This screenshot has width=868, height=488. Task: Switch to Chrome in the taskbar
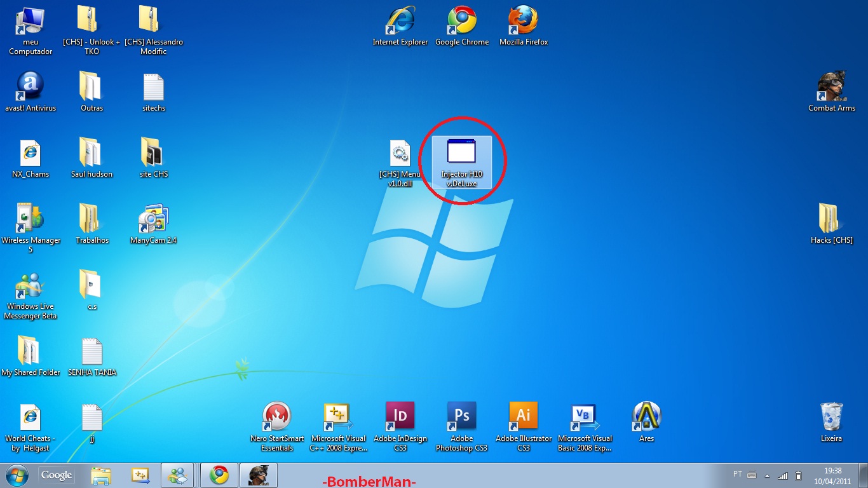click(x=219, y=475)
